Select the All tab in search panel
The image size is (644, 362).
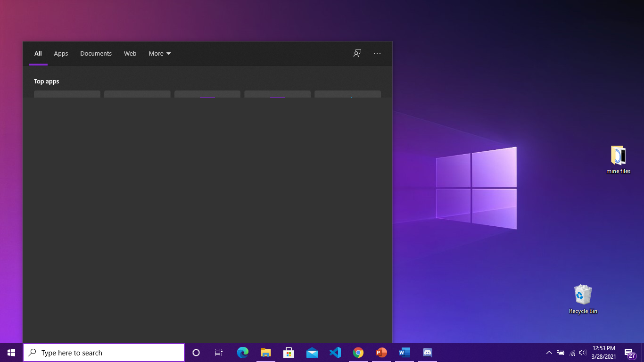pyautogui.click(x=38, y=54)
